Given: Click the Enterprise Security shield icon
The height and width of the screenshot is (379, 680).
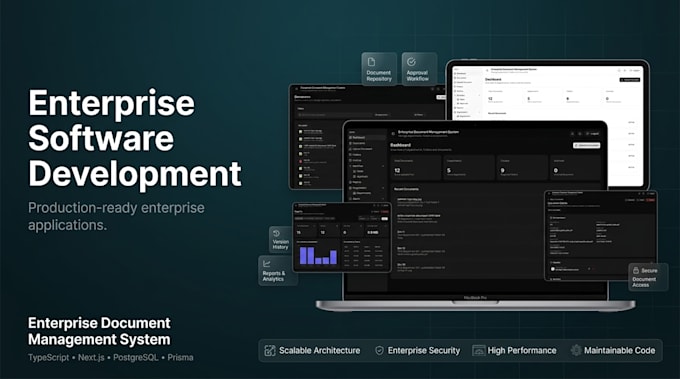Looking at the screenshot, I should [379, 350].
